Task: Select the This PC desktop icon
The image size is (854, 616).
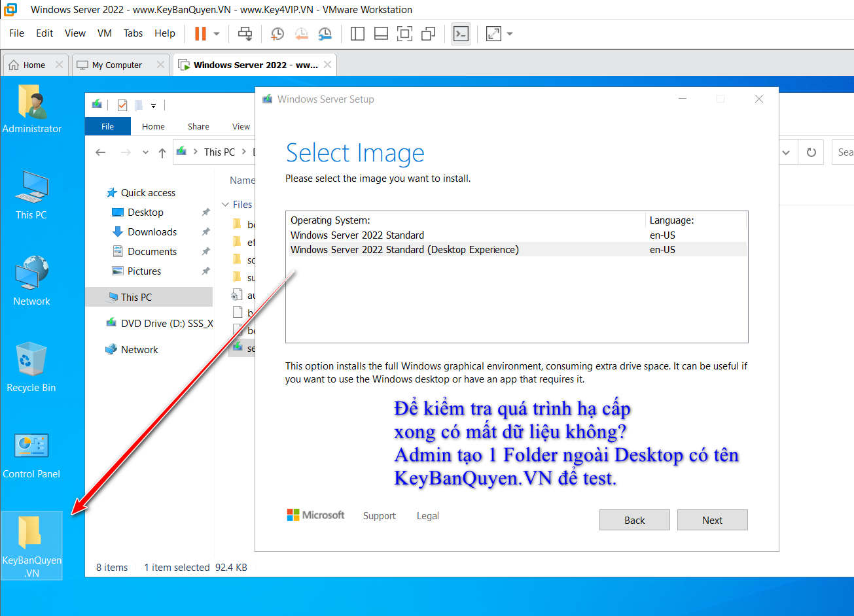Action: tap(31, 195)
